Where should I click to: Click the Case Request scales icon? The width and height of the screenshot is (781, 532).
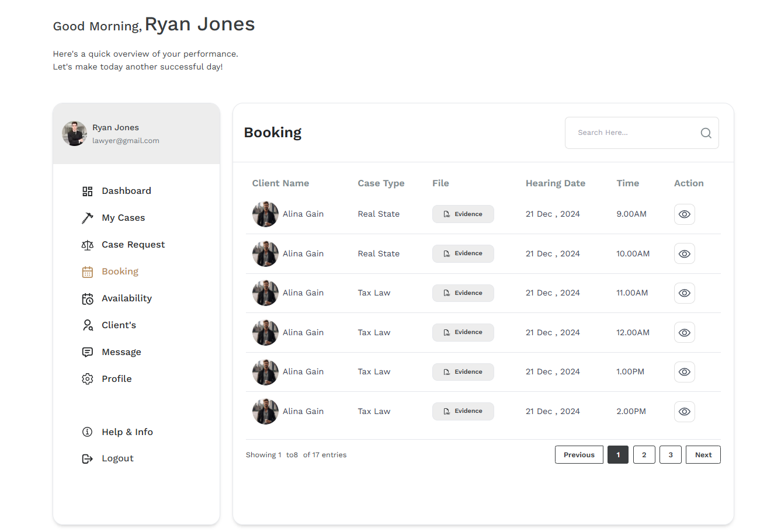point(88,245)
